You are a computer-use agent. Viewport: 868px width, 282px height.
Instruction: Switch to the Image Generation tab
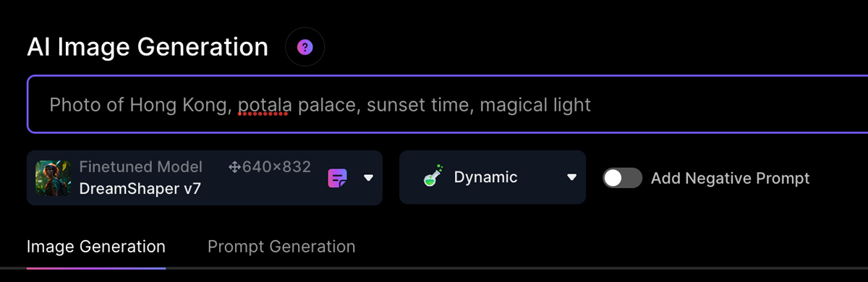(96, 247)
